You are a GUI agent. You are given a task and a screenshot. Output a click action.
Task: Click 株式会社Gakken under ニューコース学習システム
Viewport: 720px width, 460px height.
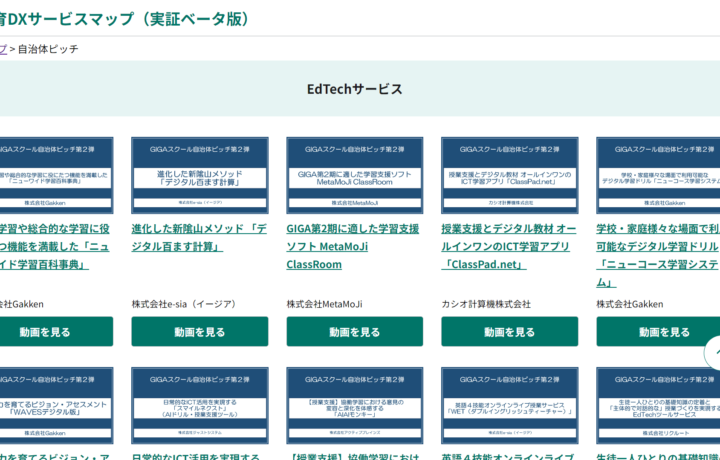coord(630,304)
